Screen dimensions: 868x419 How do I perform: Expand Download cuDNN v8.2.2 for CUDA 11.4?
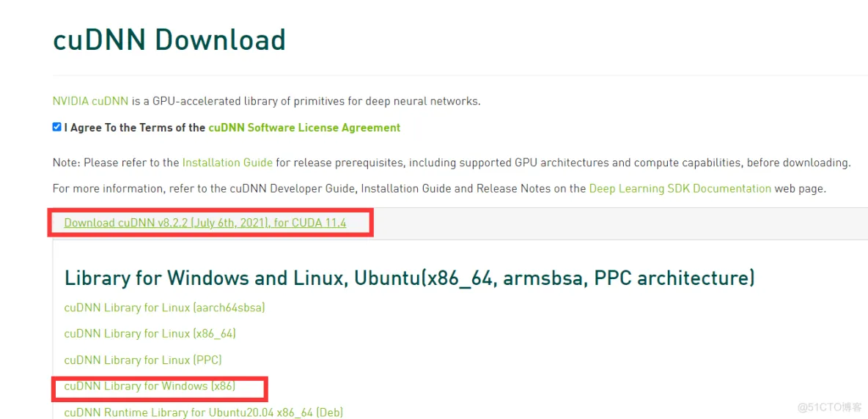click(205, 223)
